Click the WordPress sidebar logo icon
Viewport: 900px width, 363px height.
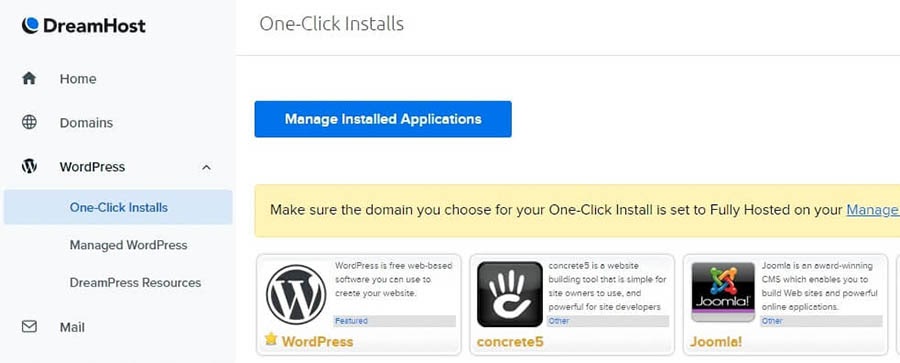[29, 167]
